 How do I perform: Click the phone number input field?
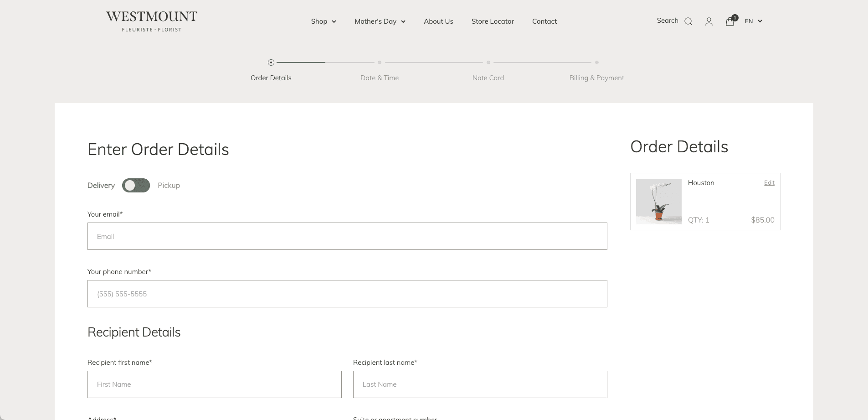(x=347, y=294)
